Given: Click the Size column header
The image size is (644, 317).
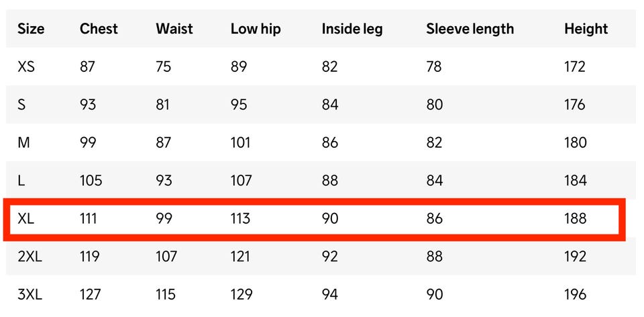Looking at the screenshot, I should click(x=31, y=29).
